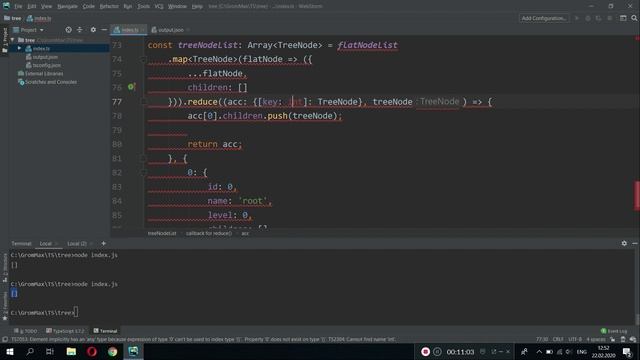The image size is (640, 360).
Task: Click Add Configuration button
Action: [544, 18]
